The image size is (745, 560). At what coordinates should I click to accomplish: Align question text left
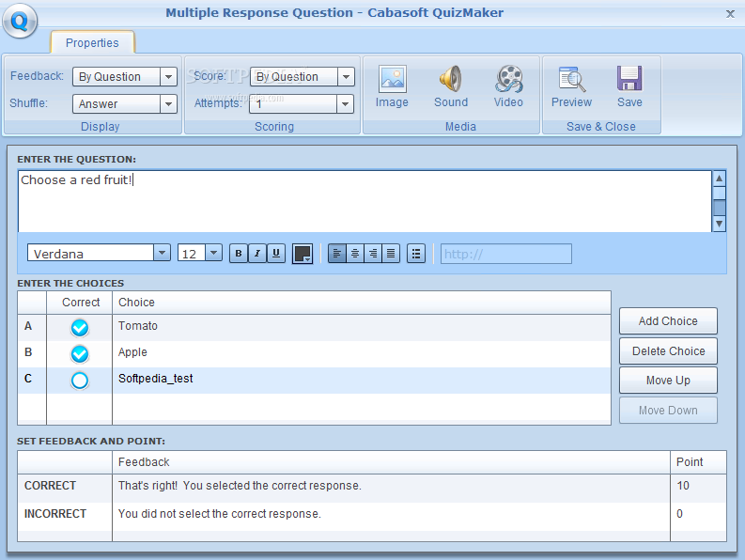pyautogui.click(x=337, y=254)
